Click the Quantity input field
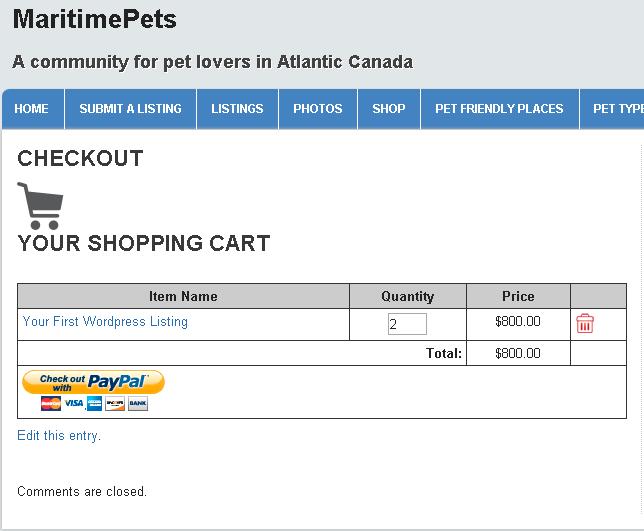 (x=407, y=324)
